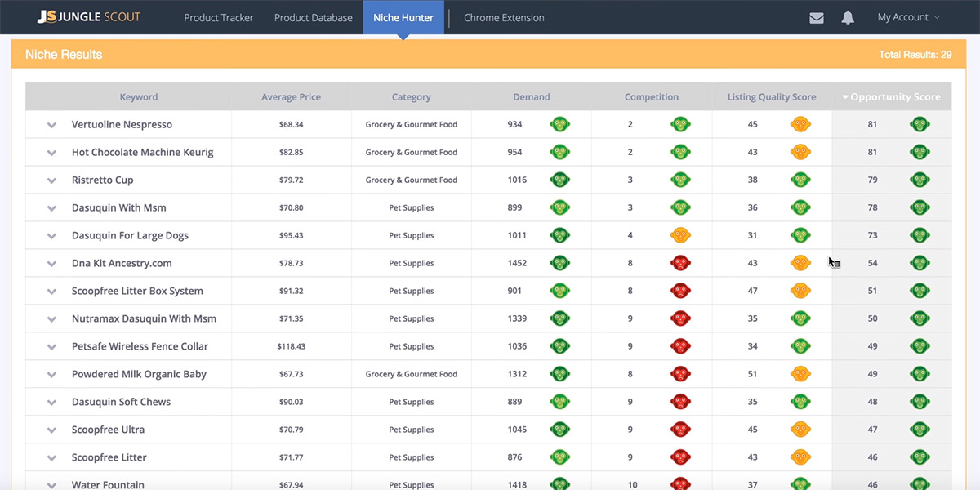
Task: Click opportunity monkey icon for Dna Kit Ancestry.com
Action: point(920,263)
